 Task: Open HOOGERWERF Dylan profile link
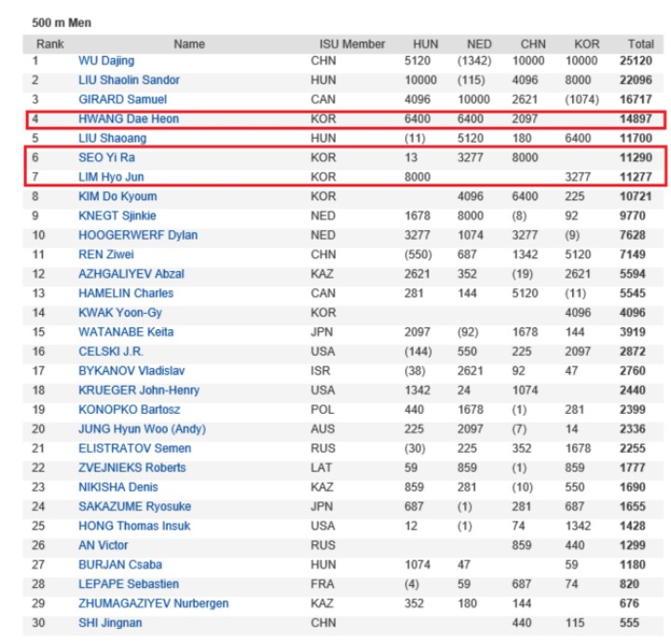[138, 235]
